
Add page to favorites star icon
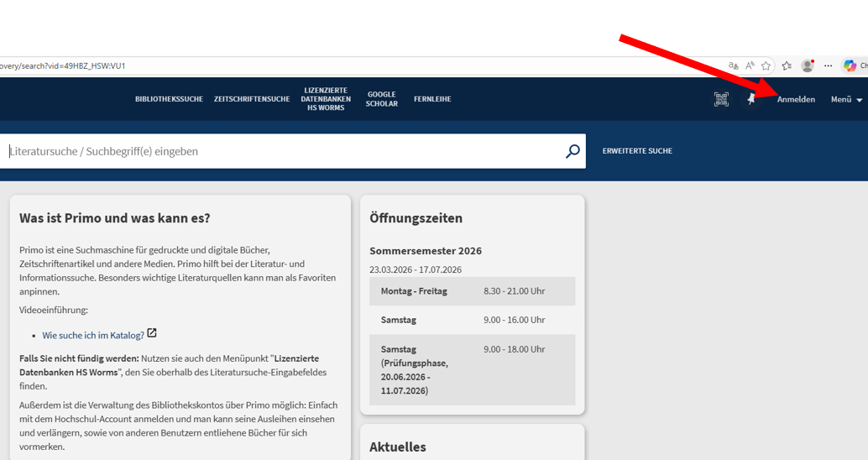click(x=766, y=65)
